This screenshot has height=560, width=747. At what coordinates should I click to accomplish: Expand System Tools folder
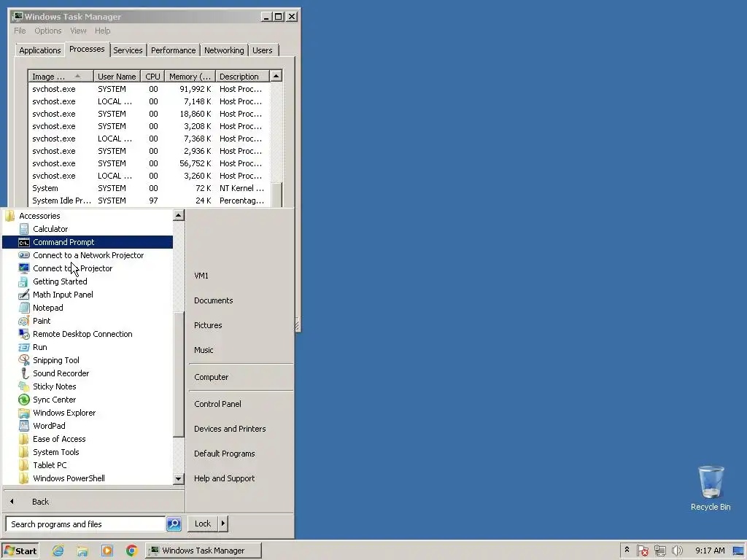click(55, 452)
